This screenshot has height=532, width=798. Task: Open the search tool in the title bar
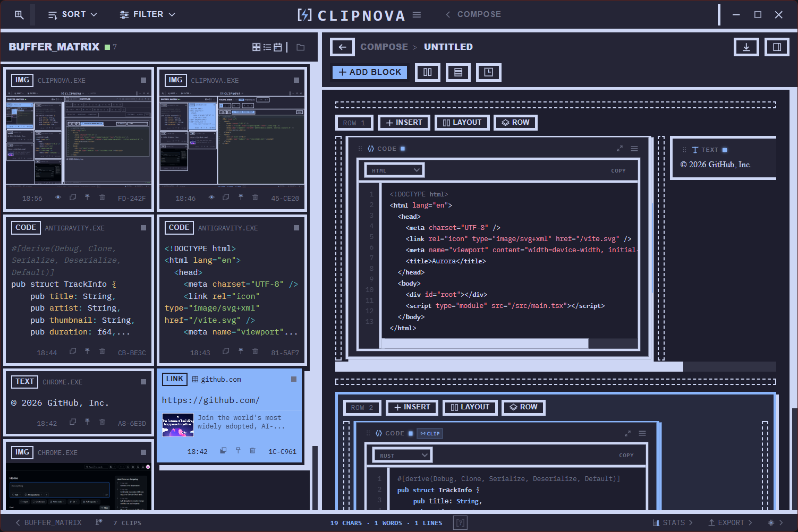[x=19, y=15]
